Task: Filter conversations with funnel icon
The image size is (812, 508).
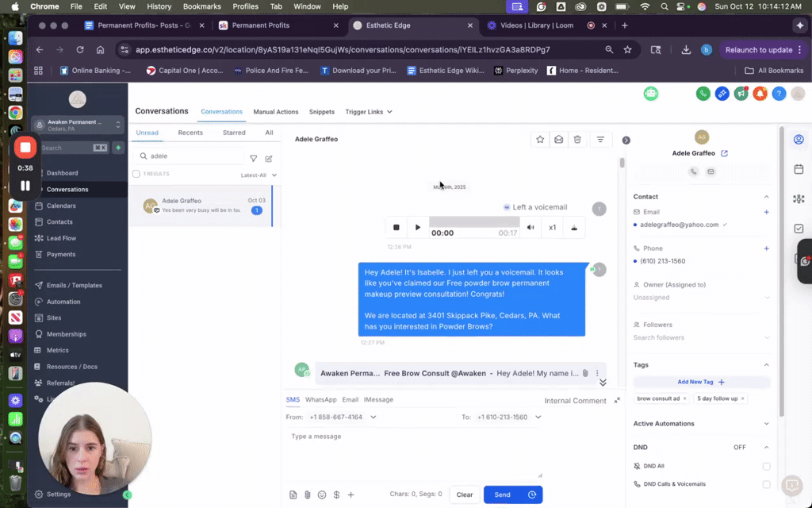Action: click(253, 159)
